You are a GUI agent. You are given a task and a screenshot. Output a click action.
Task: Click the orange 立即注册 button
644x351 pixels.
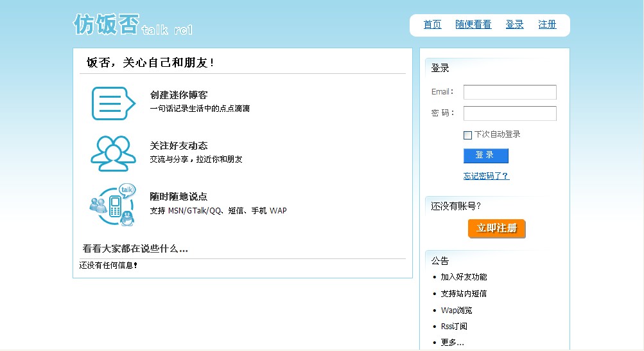click(x=496, y=228)
